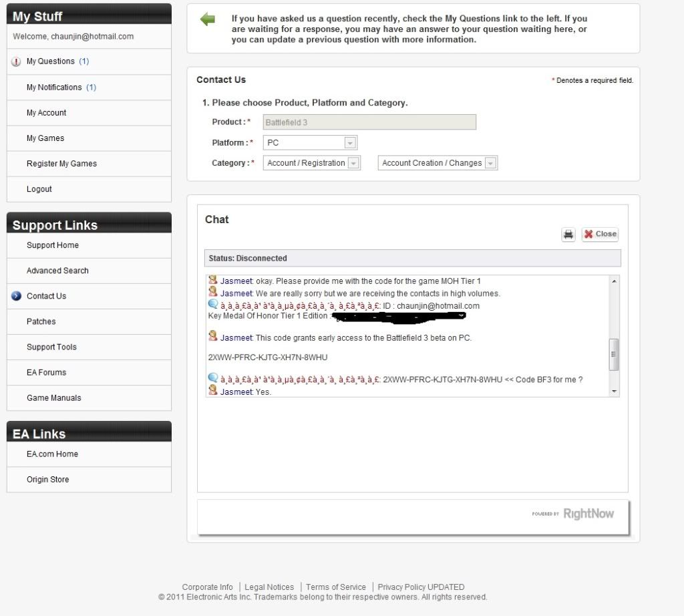
Task: Click the red alert icon beside My Questions
Action: point(17,62)
